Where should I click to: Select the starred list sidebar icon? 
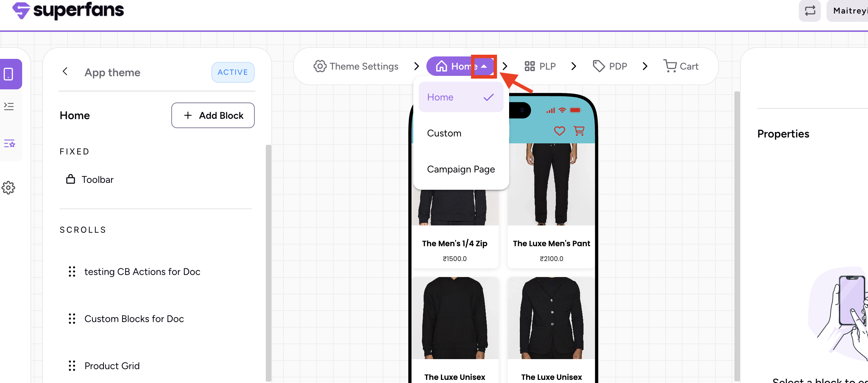(x=9, y=143)
